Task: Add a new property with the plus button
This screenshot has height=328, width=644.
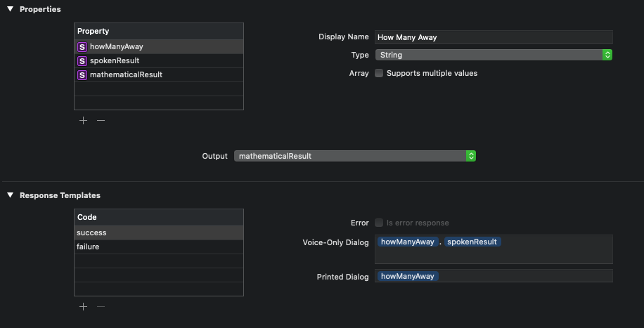Action: pyautogui.click(x=84, y=120)
